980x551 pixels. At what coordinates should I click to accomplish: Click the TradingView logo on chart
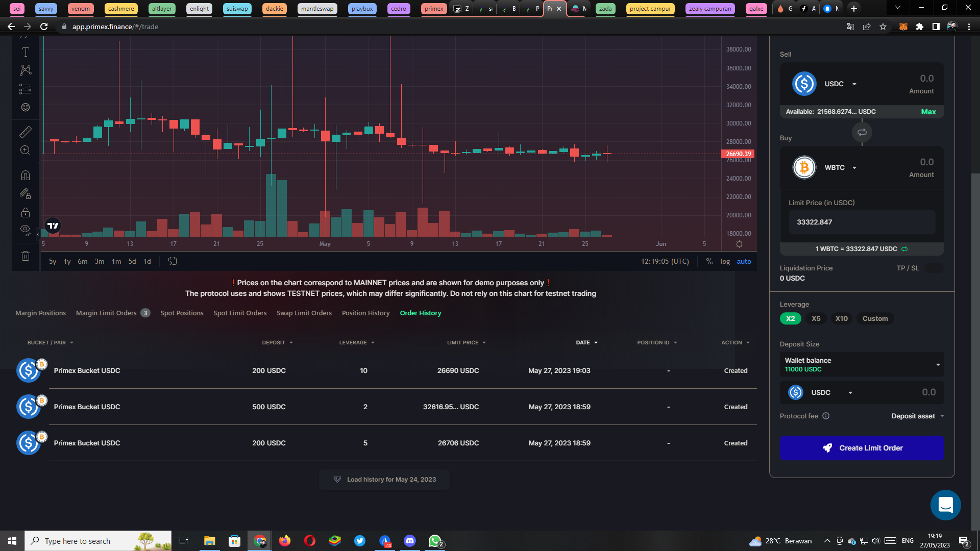tap(53, 226)
